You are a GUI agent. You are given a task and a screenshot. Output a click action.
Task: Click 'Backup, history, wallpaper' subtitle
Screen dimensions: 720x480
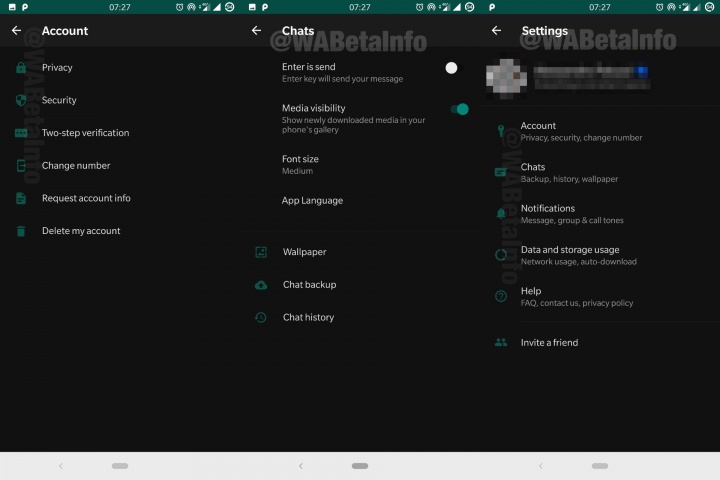[x=569, y=179]
